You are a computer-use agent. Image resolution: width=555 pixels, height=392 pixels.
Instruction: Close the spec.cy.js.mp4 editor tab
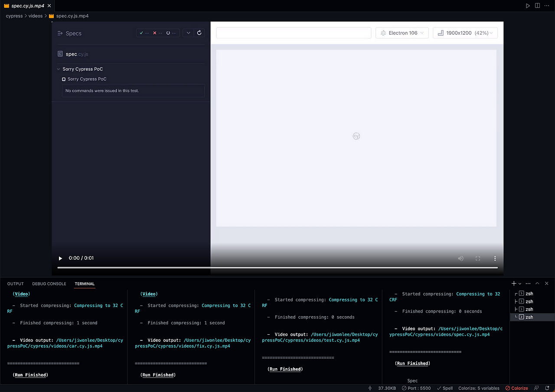click(49, 6)
